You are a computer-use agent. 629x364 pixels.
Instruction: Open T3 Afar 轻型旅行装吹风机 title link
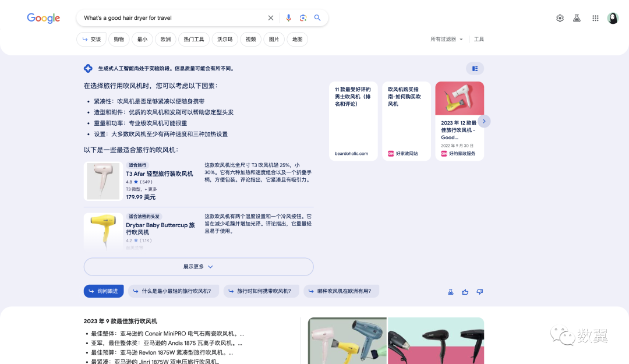159,174
